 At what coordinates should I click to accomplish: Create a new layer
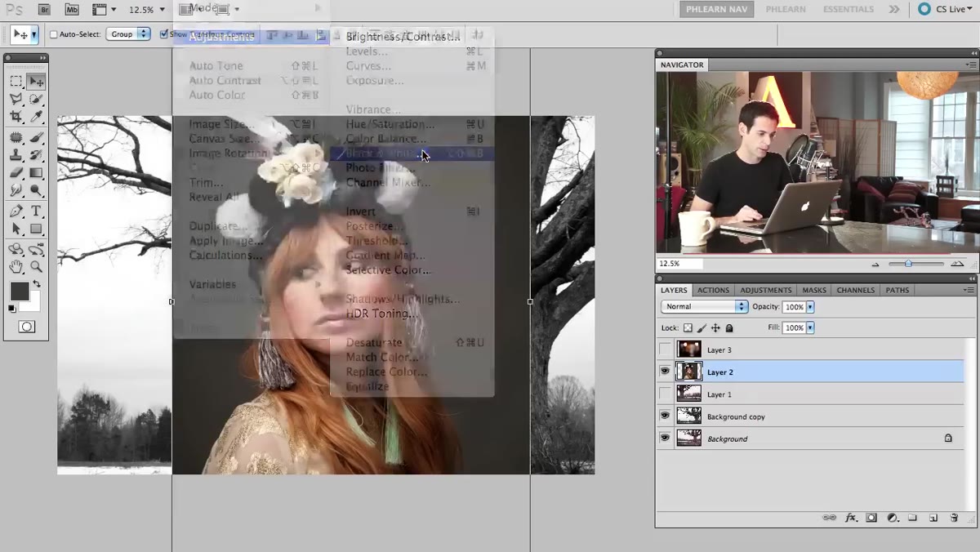(933, 518)
